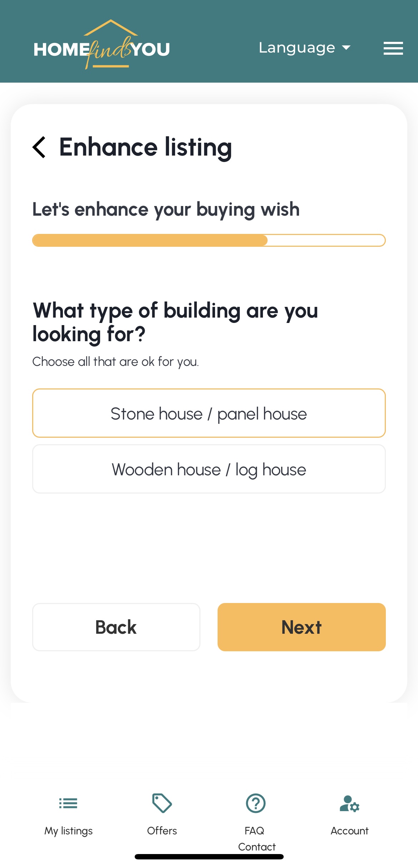Tap the iOS home indicator bar
The width and height of the screenshot is (418, 868).
pyautogui.click(x=209, y=857)
